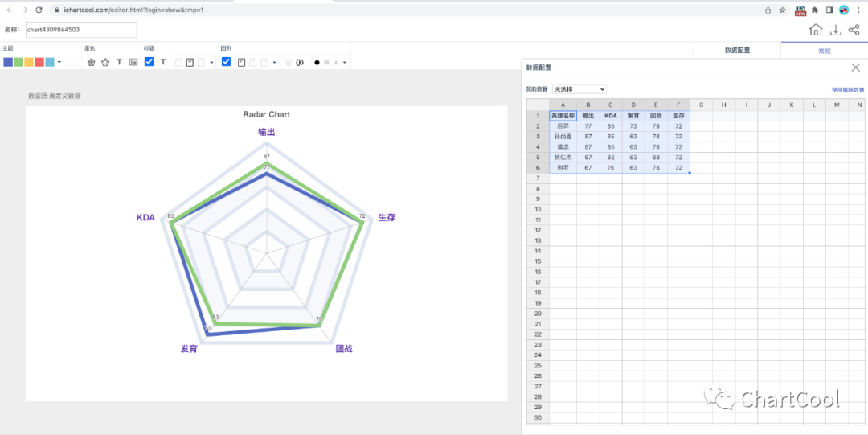Expand the title position dropdown arrow
This screenshot has width=868, height=435.
pos(211,63)
